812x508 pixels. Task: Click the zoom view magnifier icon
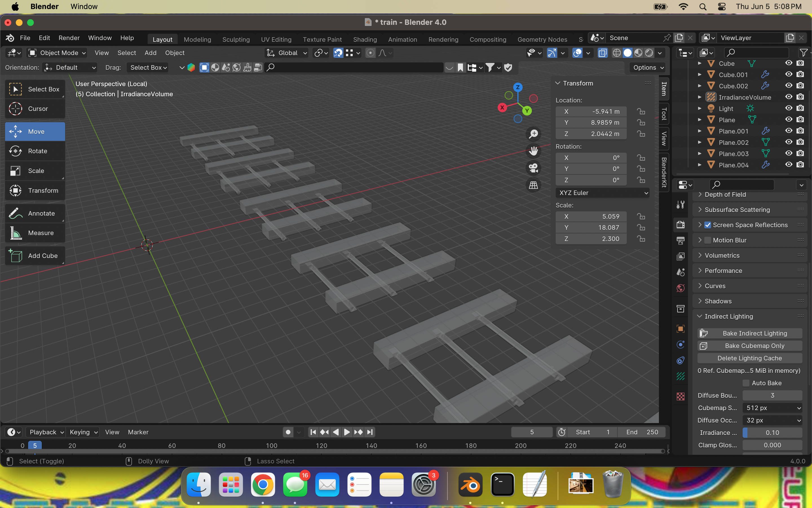click(x=533, y=134)
